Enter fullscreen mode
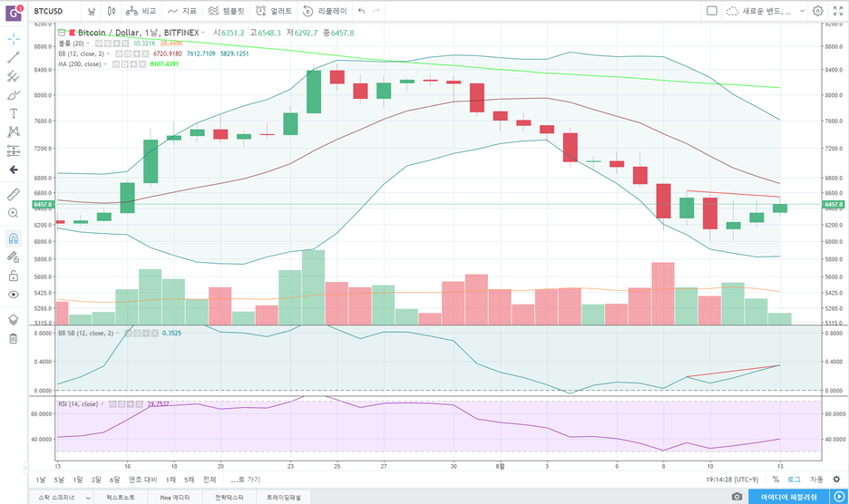This screenshot has height=504, width=849. tap(838, 11)
